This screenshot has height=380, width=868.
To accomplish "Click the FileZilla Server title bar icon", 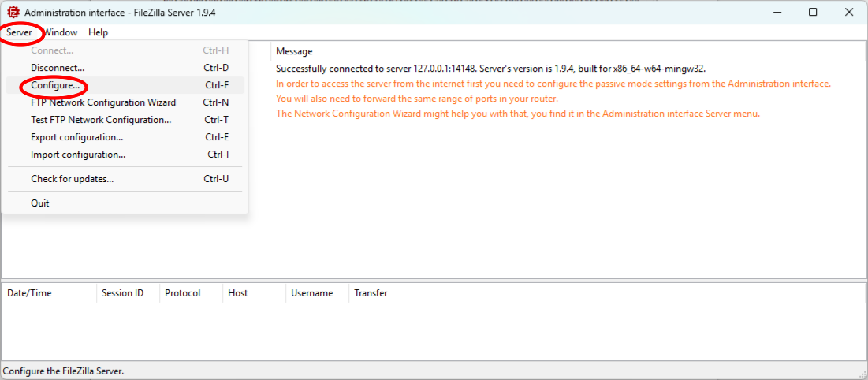I will (13, 13).
